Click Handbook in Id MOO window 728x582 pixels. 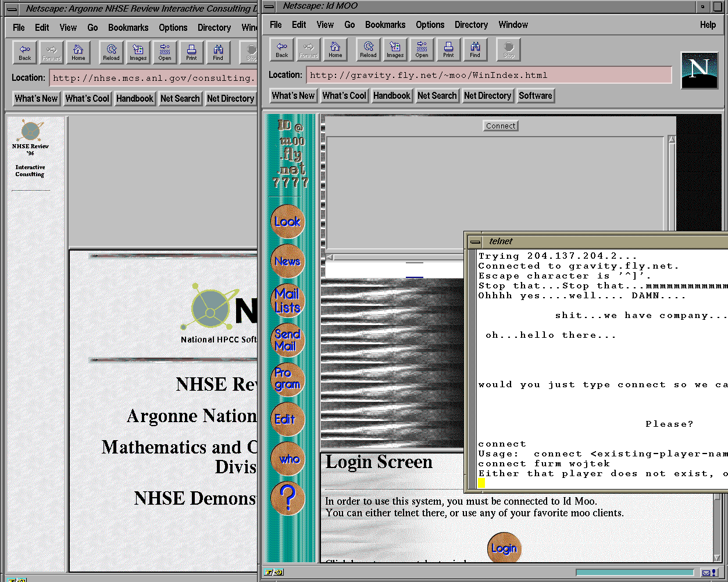click(392, 95)
